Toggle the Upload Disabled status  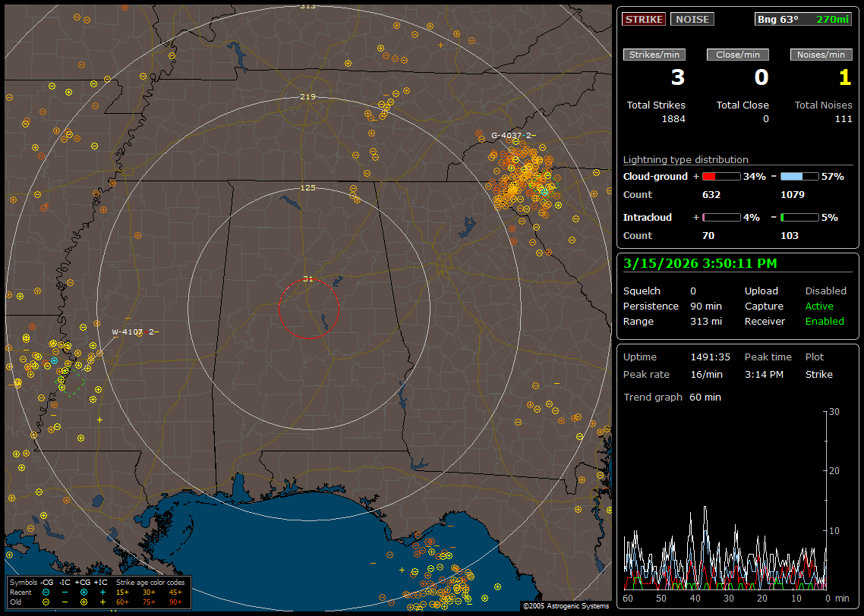[x=825, y=291]
